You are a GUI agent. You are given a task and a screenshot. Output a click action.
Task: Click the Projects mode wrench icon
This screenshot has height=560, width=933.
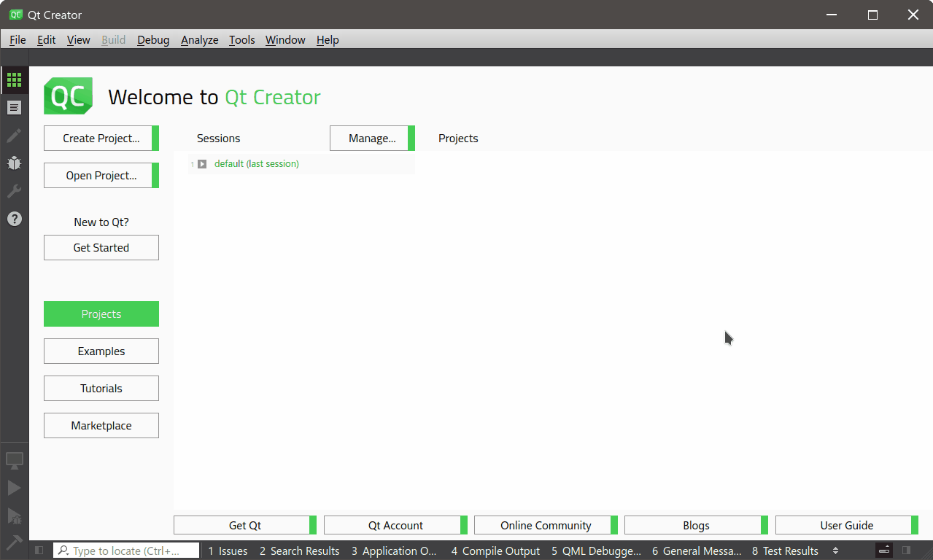pyautogui.click(x=14, y=191)
